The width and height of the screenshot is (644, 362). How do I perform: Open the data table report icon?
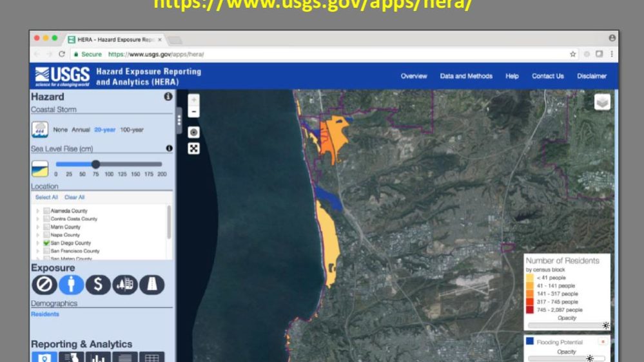coord(152,357)
